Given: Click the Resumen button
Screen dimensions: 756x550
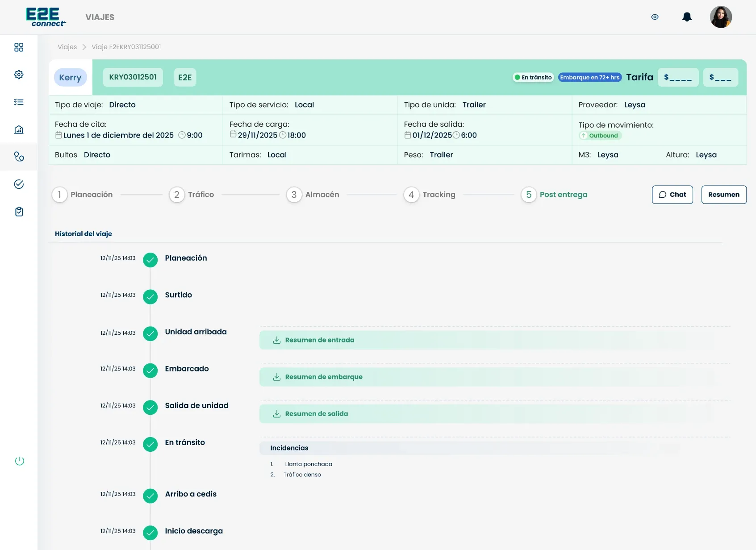Looking at the screenshot, I should pyautogui.click(x=724, y=195).
